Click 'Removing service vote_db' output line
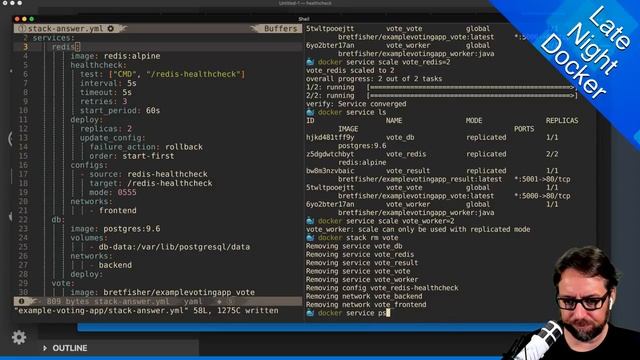 click(354, 246)
